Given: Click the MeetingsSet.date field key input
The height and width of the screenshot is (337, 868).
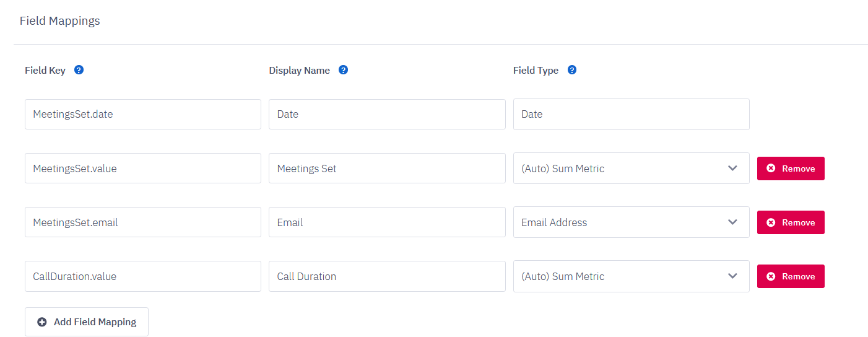Looking at the screenshot, I should pos(142,115).
